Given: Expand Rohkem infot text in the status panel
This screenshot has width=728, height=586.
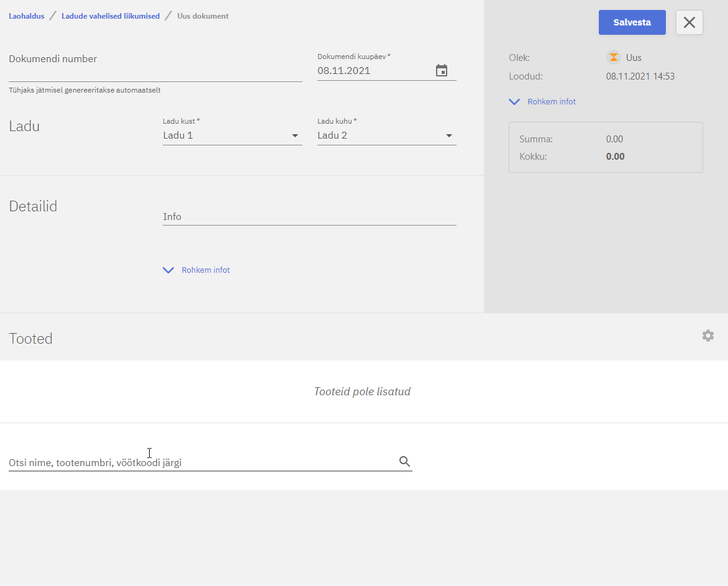Looking at the screenshot, I should [552, 102].
